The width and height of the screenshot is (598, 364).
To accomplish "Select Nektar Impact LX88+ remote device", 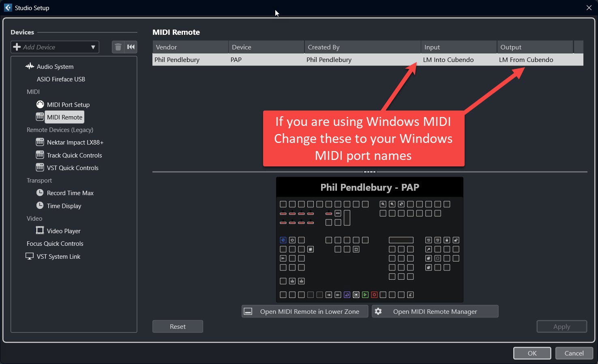I will point(75,142).
